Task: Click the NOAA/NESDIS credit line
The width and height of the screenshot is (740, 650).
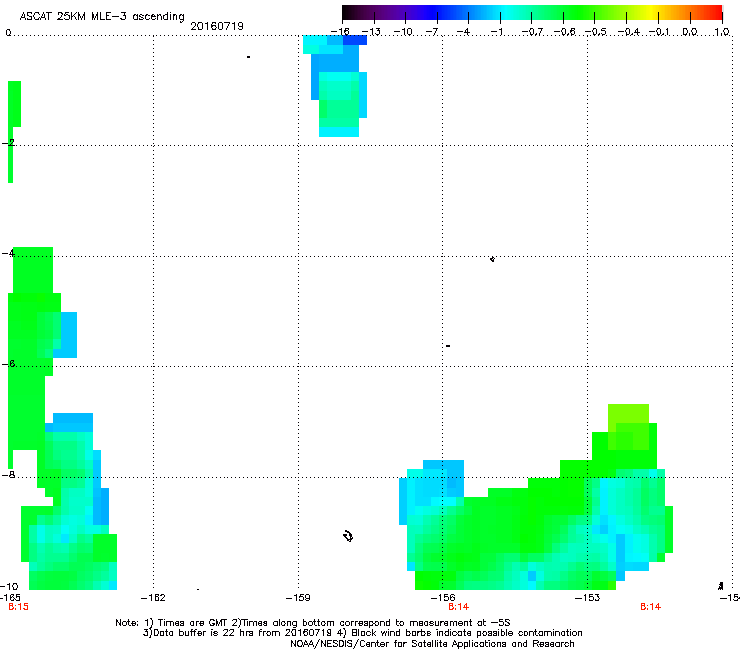Action: coord(432,644)
